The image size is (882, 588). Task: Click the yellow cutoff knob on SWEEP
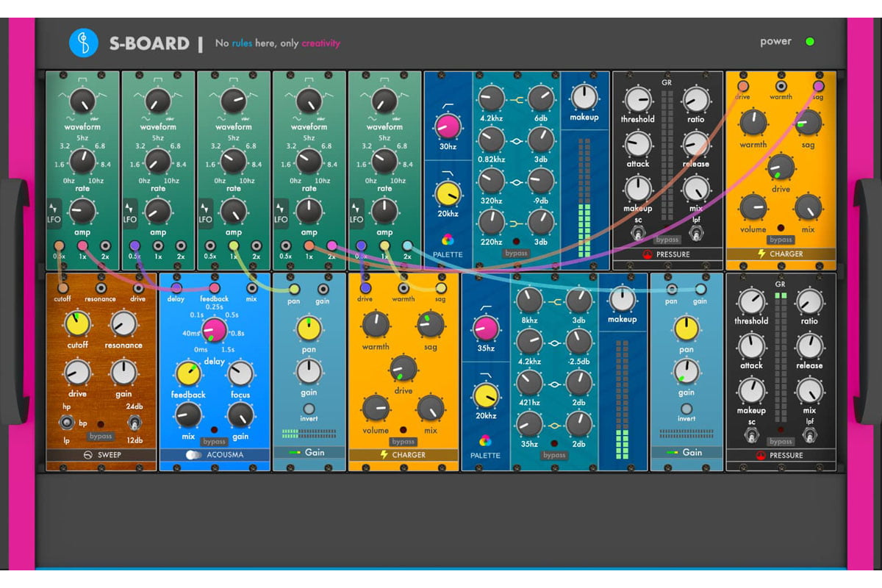tap(77, 324)
